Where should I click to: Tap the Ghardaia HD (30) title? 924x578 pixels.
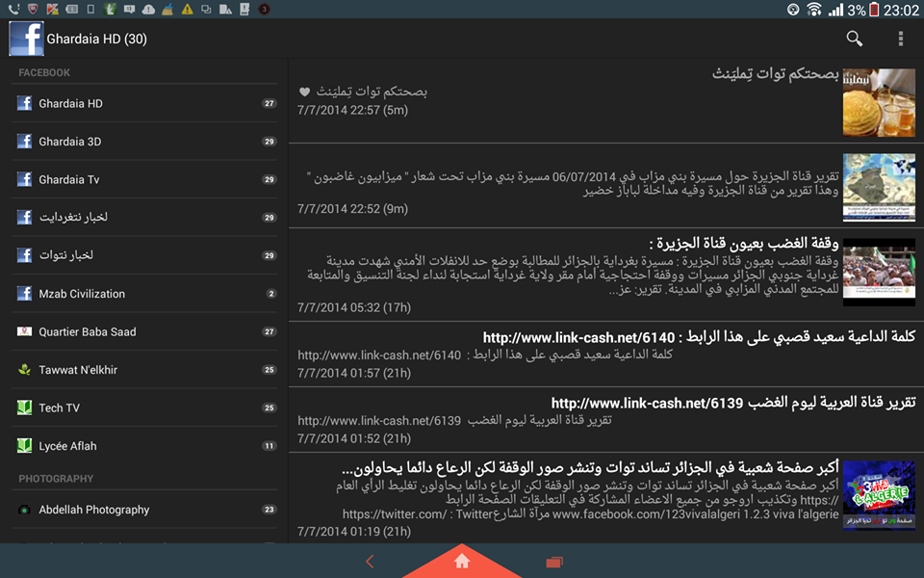coord(96,39)
